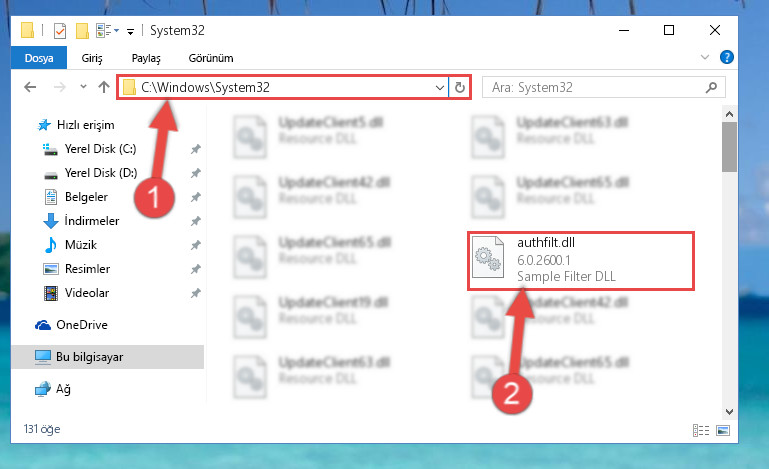Click the New folder icon in quick access toolbar
This screenshot has height=469, width=769.
[x=82, y=31]
